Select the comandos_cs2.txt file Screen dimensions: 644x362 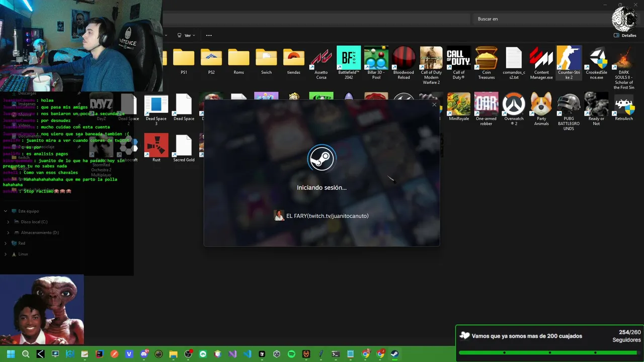pyautogui.click(x=514, y=63)
